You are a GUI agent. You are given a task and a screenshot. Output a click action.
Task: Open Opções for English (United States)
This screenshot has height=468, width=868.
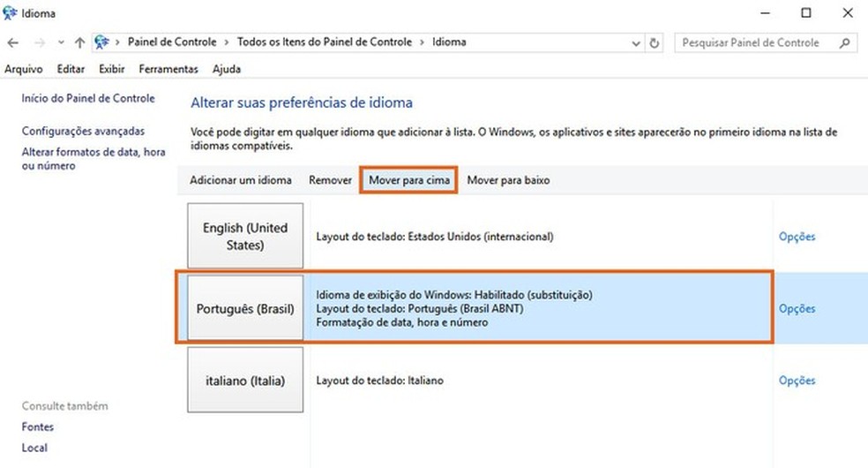click(797, 237)
